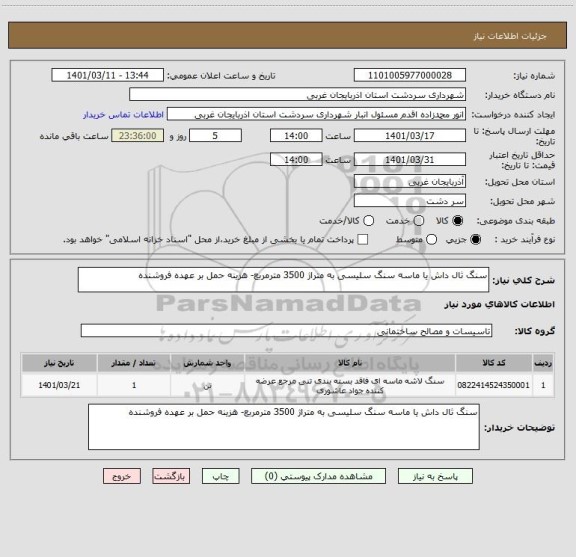The width and height of the screenshot is (576, 557).
Task: Open the اطلاعات تماس خریدار link
Action: click(x=123, y=115)
